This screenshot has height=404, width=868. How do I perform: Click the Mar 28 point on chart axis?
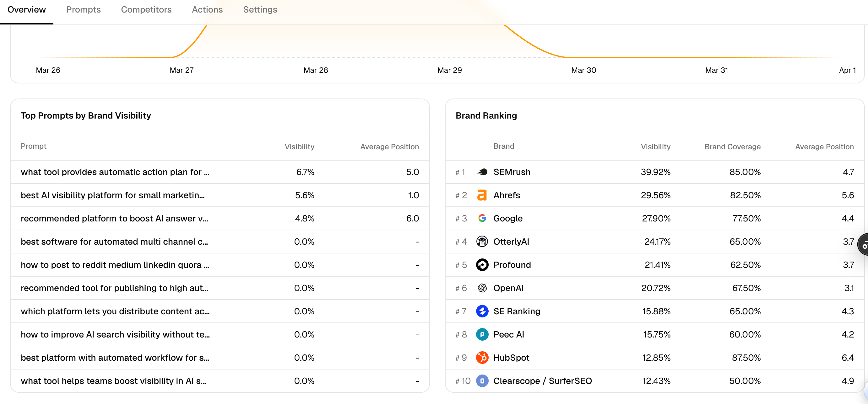(316, 70)
